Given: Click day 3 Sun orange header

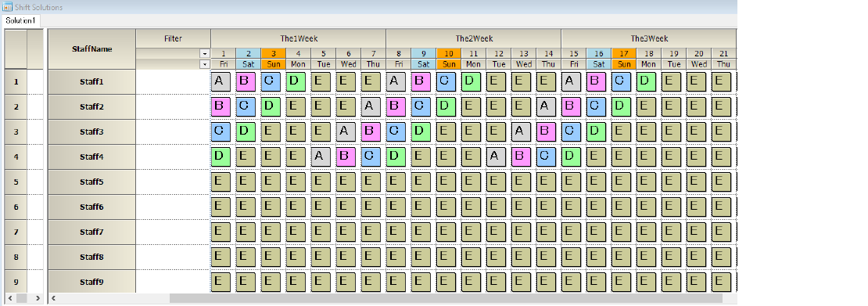Looking at the screenshot, I should click(x=273, y=58).
